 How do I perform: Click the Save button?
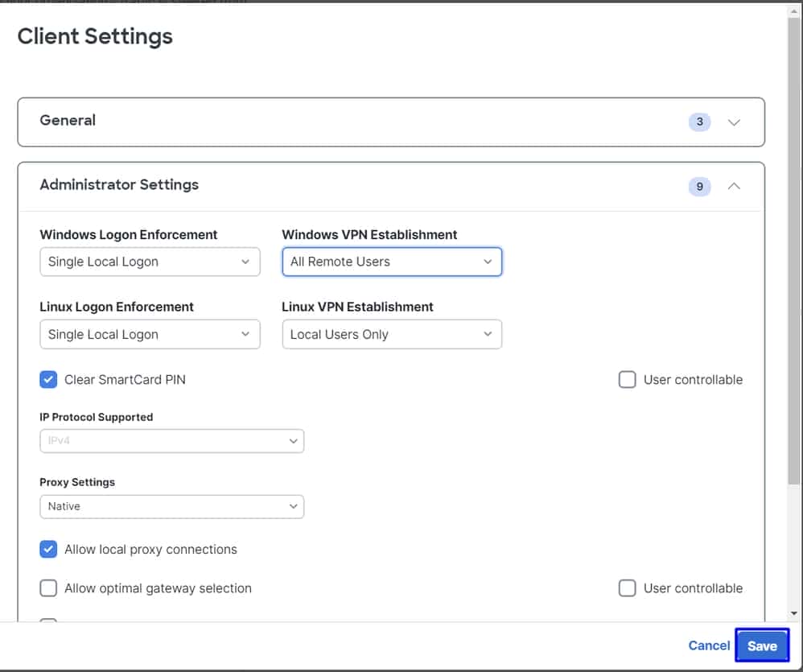pos(762,645)
